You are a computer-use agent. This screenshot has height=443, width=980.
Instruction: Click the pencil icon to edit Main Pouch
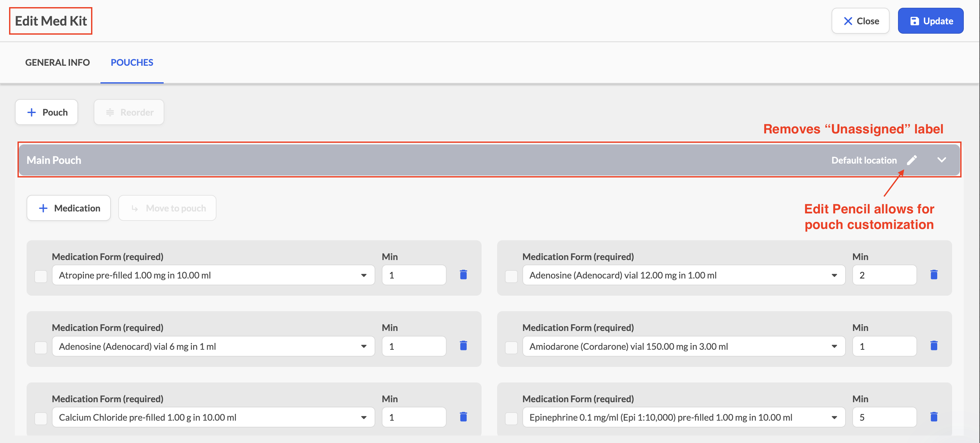coord(912,160)
